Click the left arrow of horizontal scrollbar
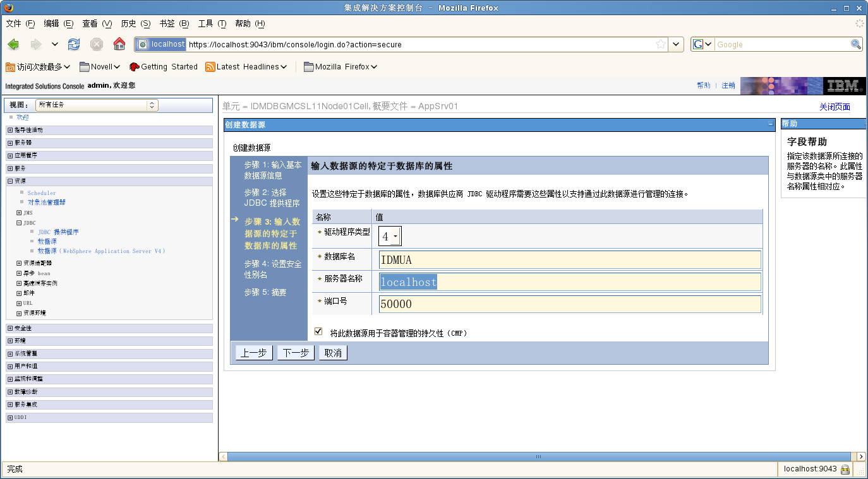 [223, 456]
